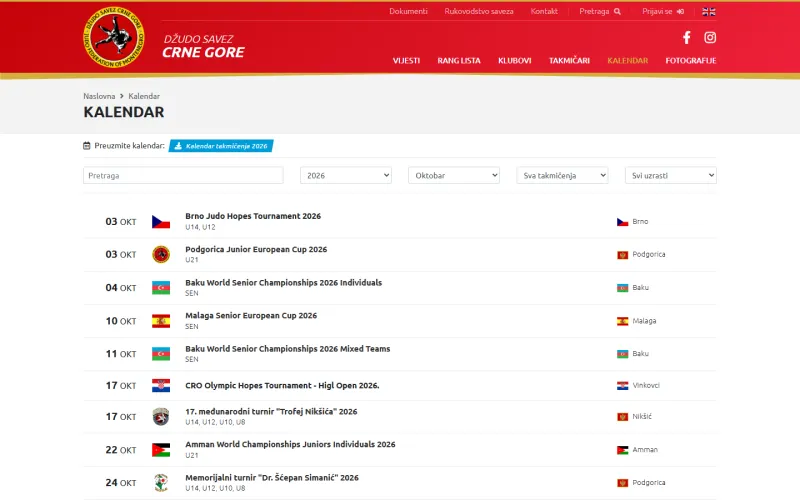This screenshot has width=800, height=500.
Task: Click the Azerbaijan flag next to Baku location on 04 OKT row
Action: point(622,288)
